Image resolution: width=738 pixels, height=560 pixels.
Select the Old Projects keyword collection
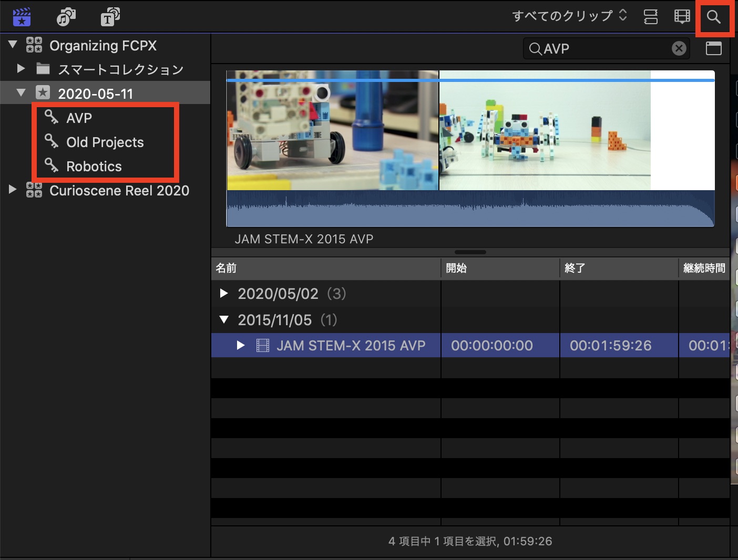click(x=105, y=142)
